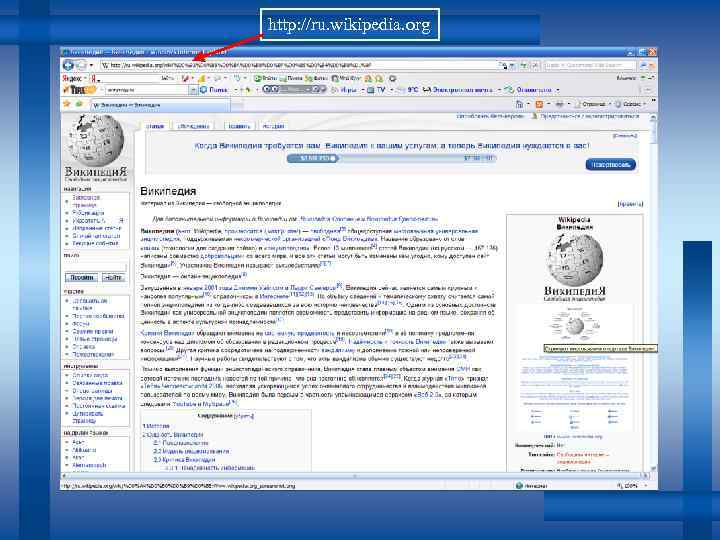Jump to contents entry 1 История
720x540 pixels.
(x=156, y=426)
